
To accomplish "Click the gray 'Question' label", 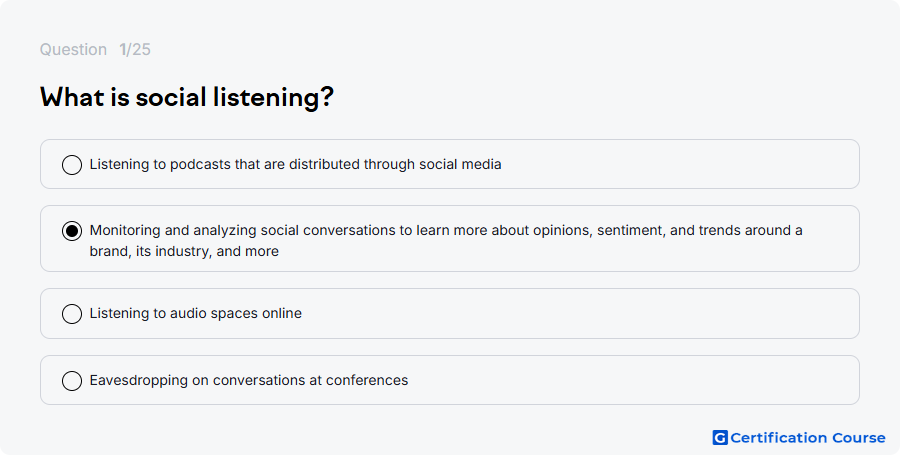I will [73, 49].
